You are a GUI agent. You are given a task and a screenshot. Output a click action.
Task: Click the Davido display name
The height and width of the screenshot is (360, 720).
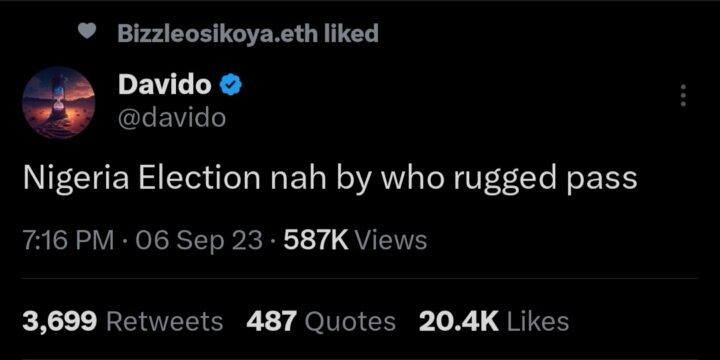165,85
